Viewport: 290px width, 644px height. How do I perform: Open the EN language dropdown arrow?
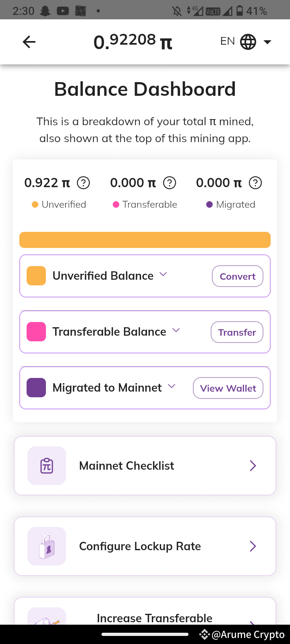pos(267,42)
